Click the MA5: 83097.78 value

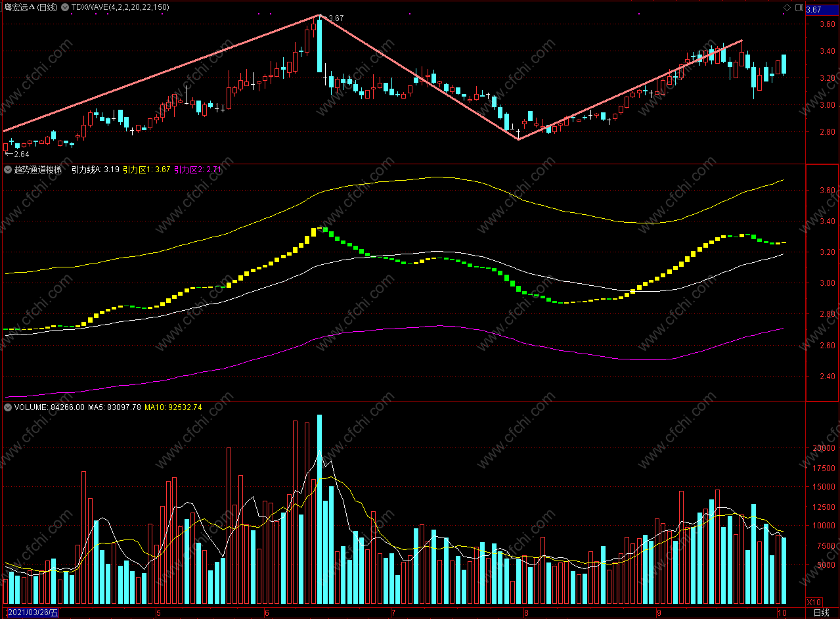(x=115, y=407)
